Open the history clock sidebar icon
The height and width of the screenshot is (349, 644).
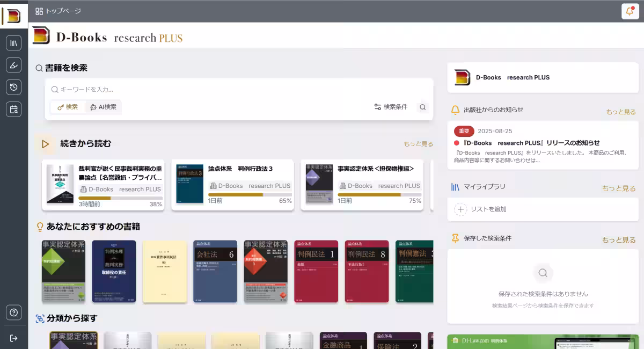pos(14,87)
